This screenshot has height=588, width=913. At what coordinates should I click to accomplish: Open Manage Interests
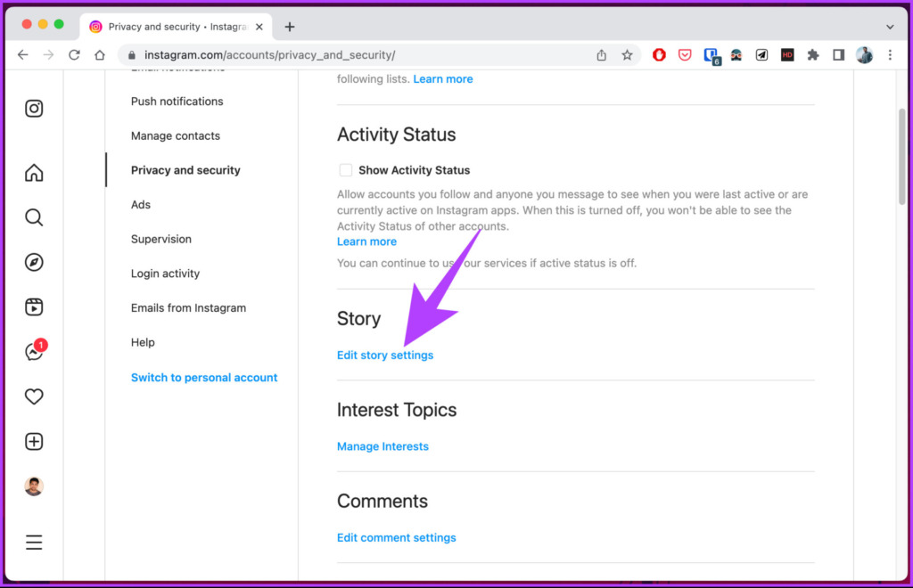pos(382,446)
